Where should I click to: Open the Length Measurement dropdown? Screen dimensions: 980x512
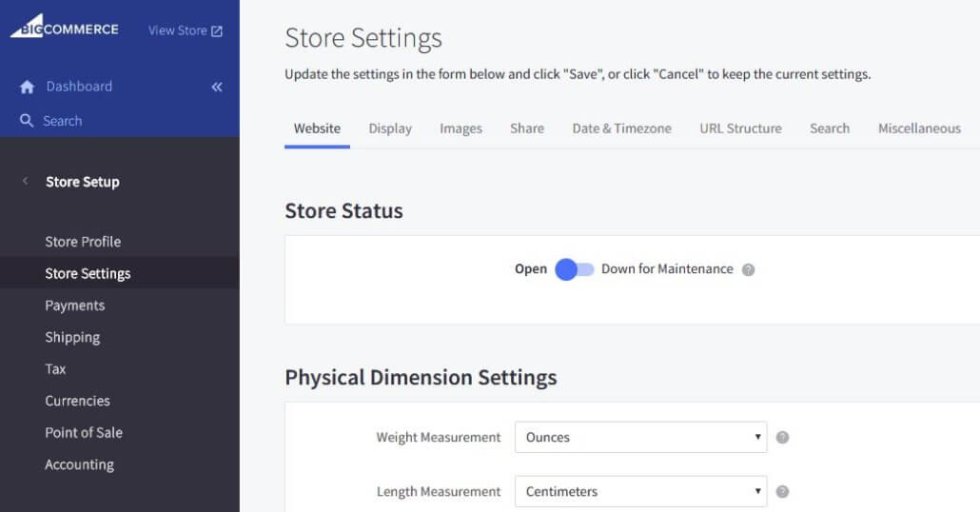[x=640, y=492]
